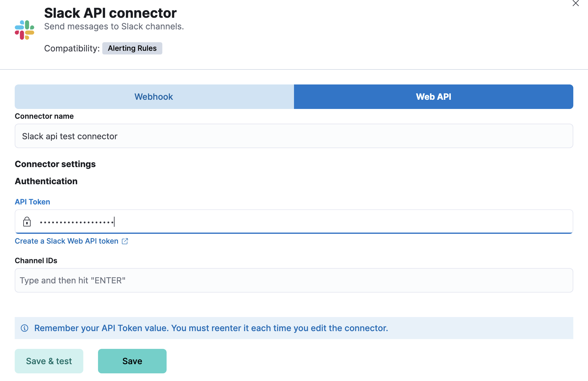Click the masked API token input
This screenshot has height=381, width=588.
tap(184, 221)
